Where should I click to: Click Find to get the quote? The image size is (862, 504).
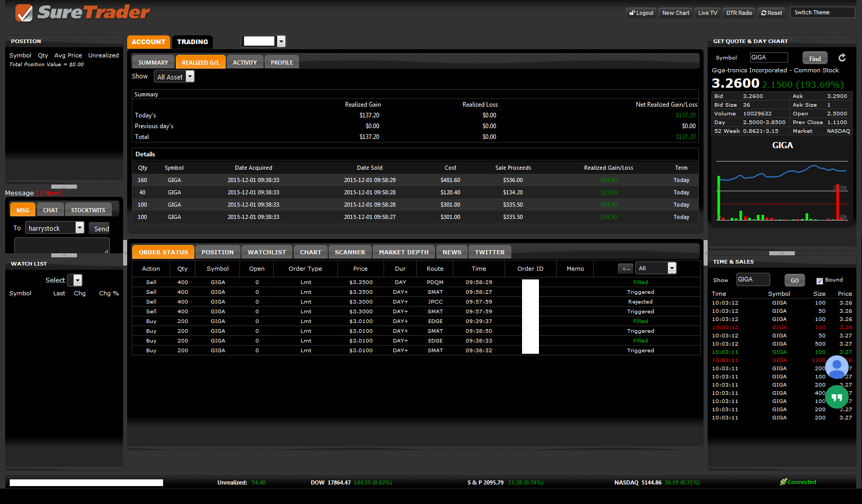[x=815, y=58]
